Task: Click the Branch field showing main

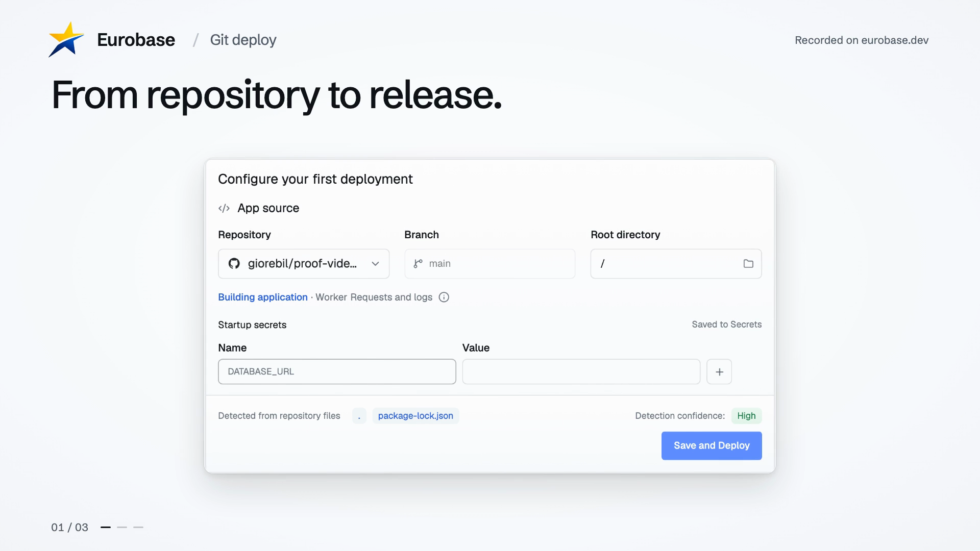Action: tap(489, 264)
